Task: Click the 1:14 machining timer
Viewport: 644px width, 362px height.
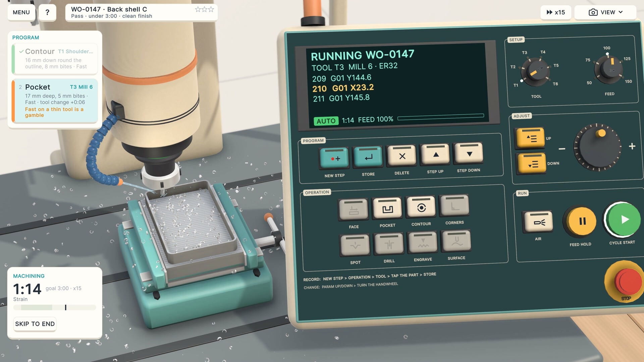Action: (x=27, y=289)
